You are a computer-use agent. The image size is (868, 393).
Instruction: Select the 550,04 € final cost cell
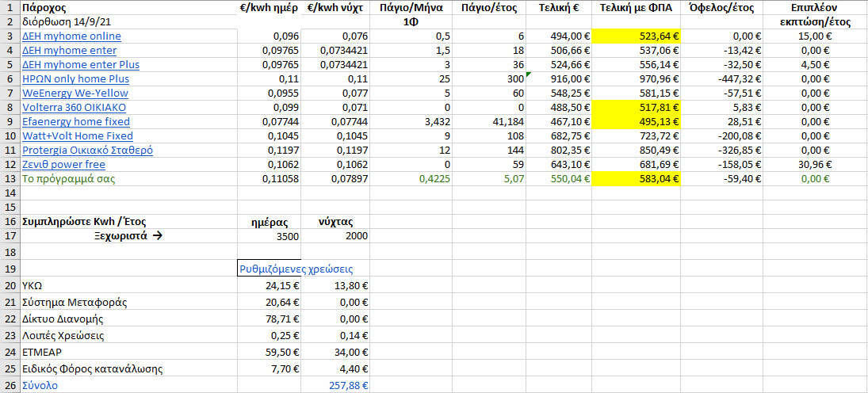559,178
